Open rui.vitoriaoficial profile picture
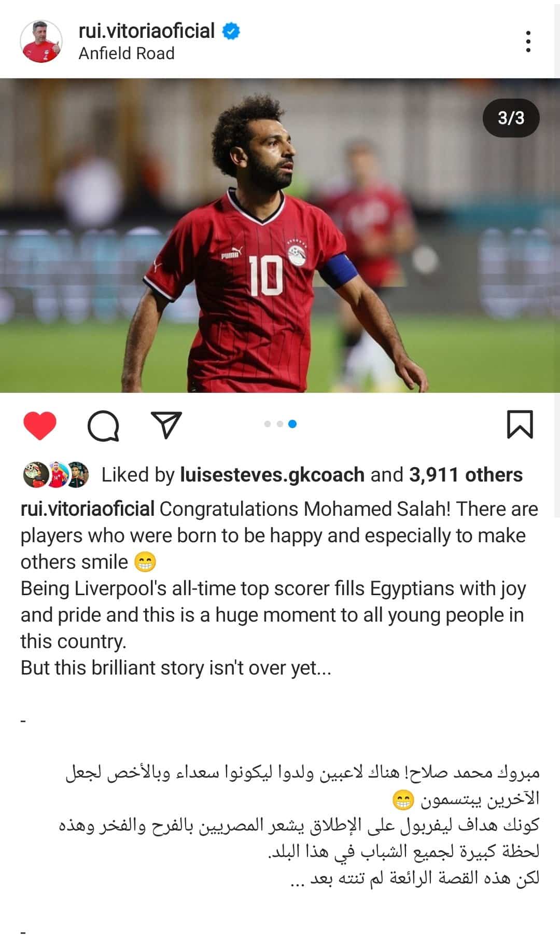Image resolution: width=560 pixels, height=947 pixels. (x=41, y=42)
